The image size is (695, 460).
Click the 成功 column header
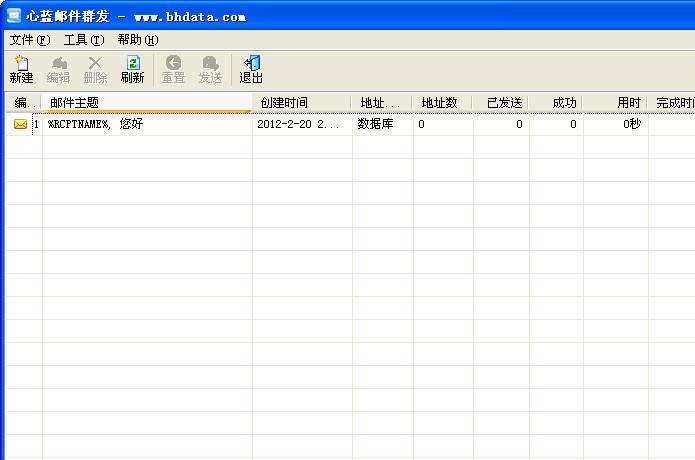coord(563,103)
